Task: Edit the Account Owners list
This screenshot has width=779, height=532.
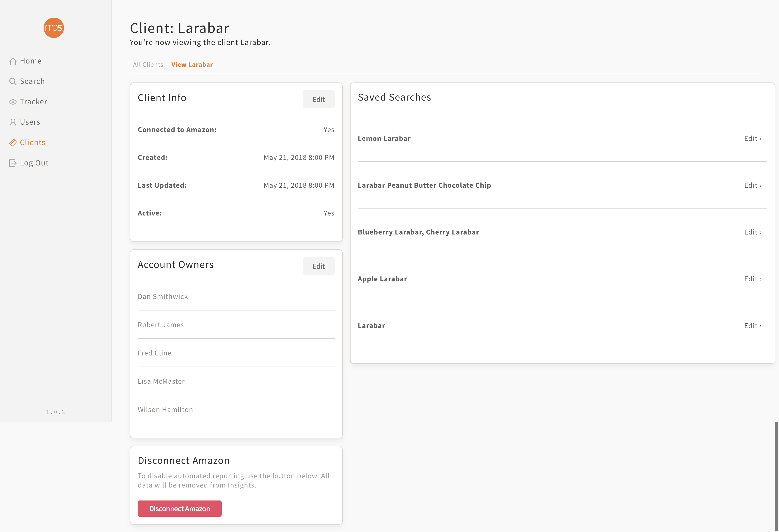Action: click(x=318, y=266)
